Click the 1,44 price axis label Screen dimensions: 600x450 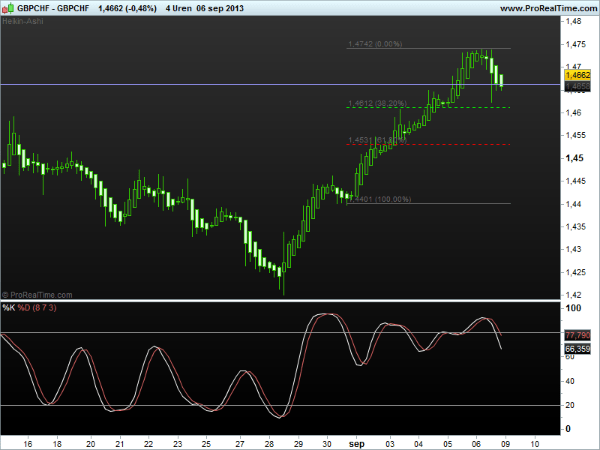tap(573, 204)
